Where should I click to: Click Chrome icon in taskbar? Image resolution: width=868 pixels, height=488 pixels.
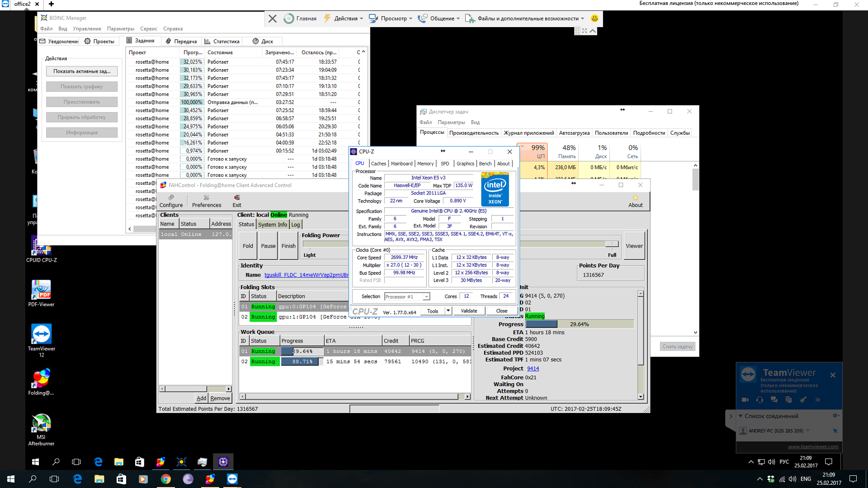coord(165,479)
